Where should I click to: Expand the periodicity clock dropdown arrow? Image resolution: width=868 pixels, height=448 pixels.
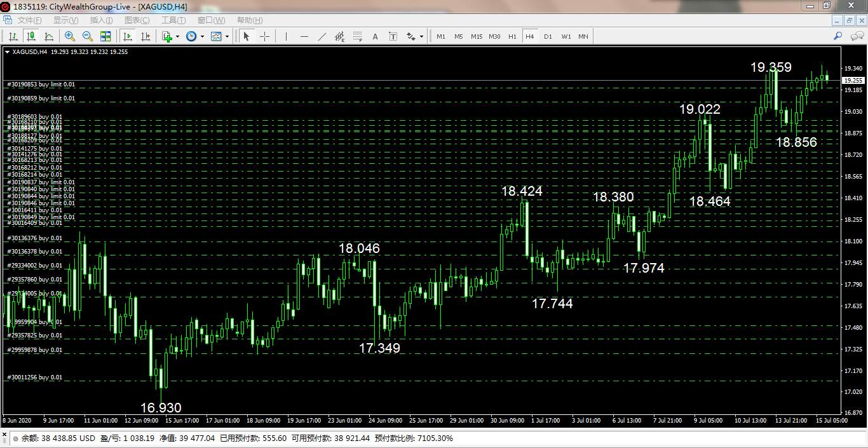point(202,37)
